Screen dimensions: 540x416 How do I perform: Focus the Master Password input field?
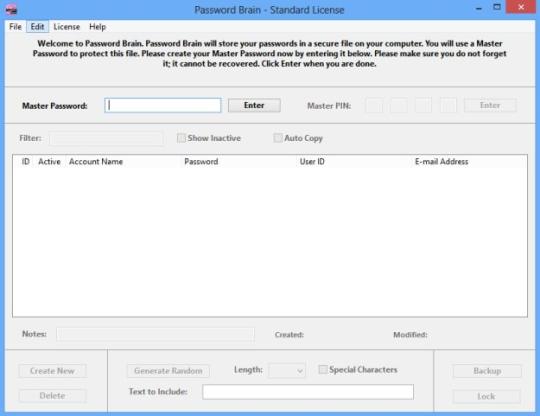pyautogui.click(x=163, y=105)
